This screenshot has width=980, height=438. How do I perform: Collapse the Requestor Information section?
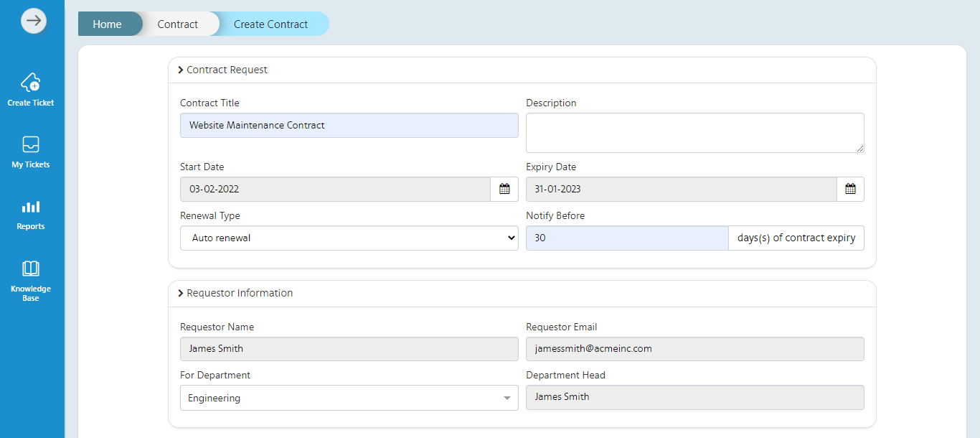coord(181,294)
